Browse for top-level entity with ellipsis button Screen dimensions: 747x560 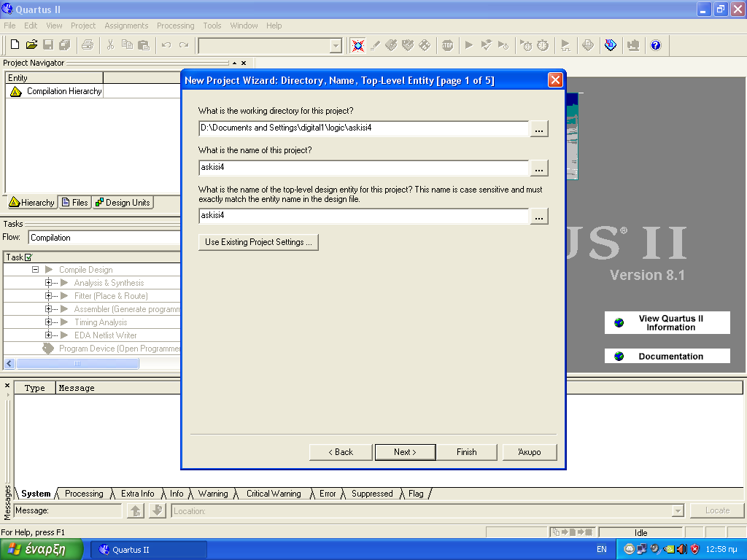(539, 216)
